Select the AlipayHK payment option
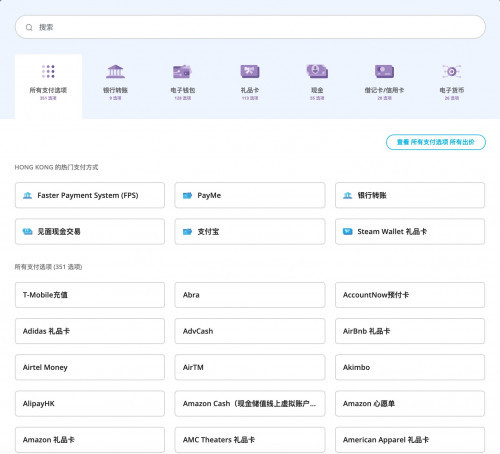Viewport: 500px width, 454px height. click(x=90, y=404)
